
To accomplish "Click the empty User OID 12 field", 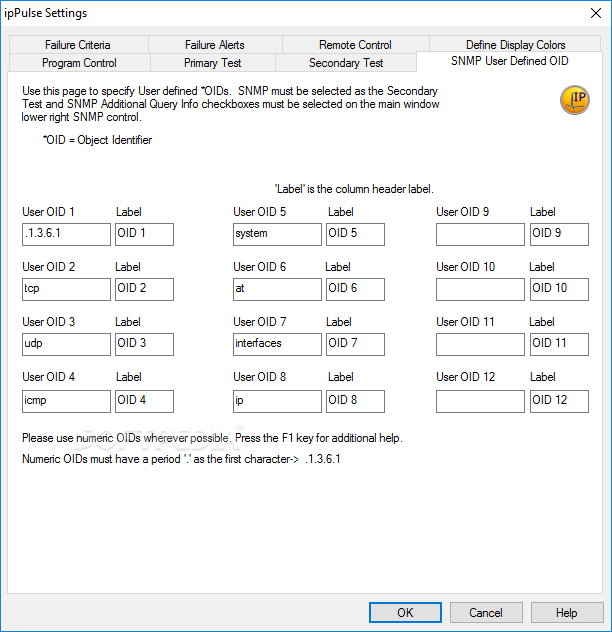I will click(x=480, y=401).
